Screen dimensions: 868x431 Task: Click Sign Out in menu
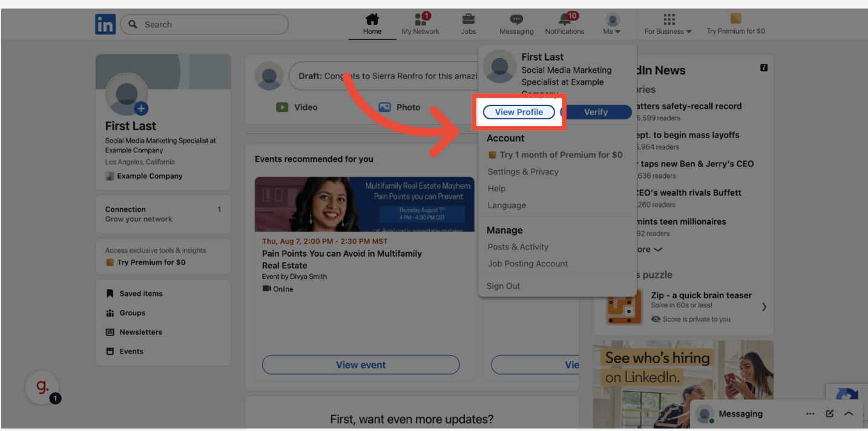point(504,286)
